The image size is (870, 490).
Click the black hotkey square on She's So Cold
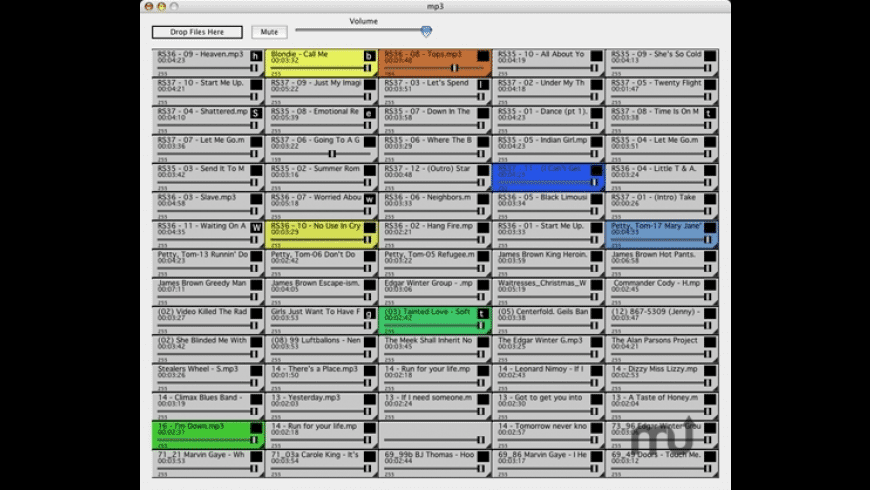point(710,56)
